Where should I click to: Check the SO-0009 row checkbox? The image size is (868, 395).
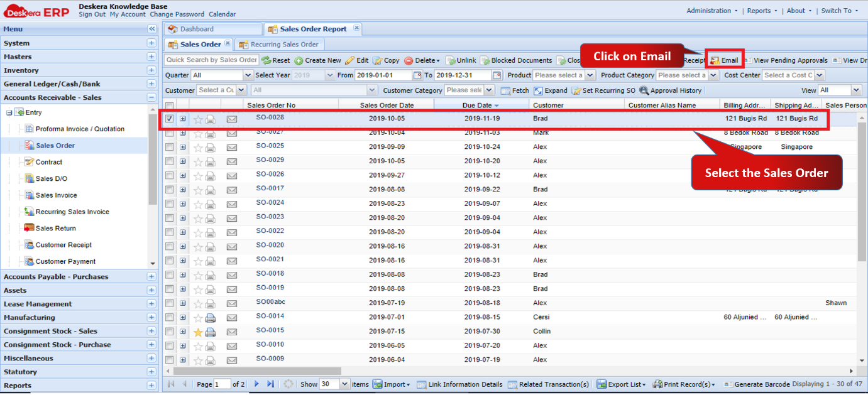click(x=170, y=360)
